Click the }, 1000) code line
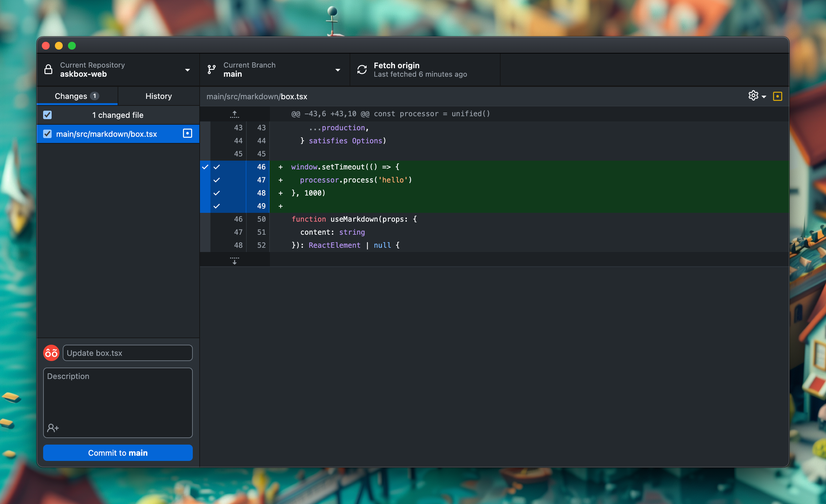Viewport: 826px width, 504px height. 308,193
